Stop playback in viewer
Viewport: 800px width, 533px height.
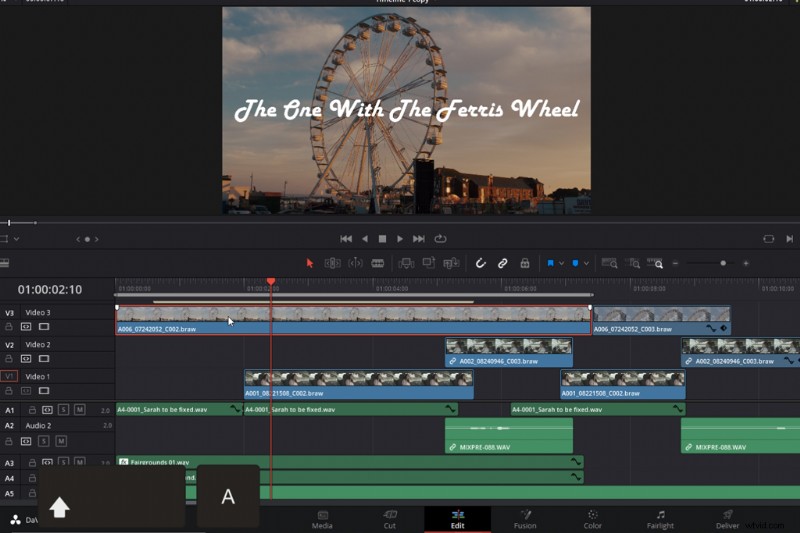(x=382, y=239)
